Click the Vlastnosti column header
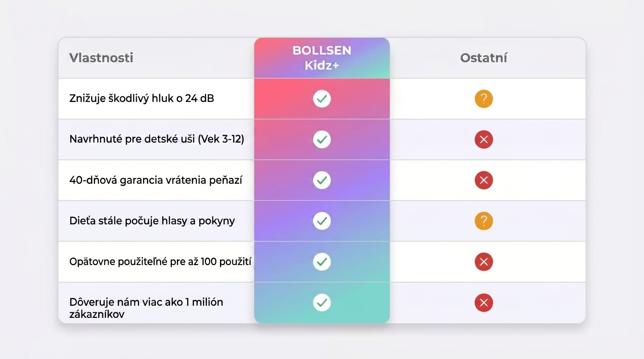 101,58
